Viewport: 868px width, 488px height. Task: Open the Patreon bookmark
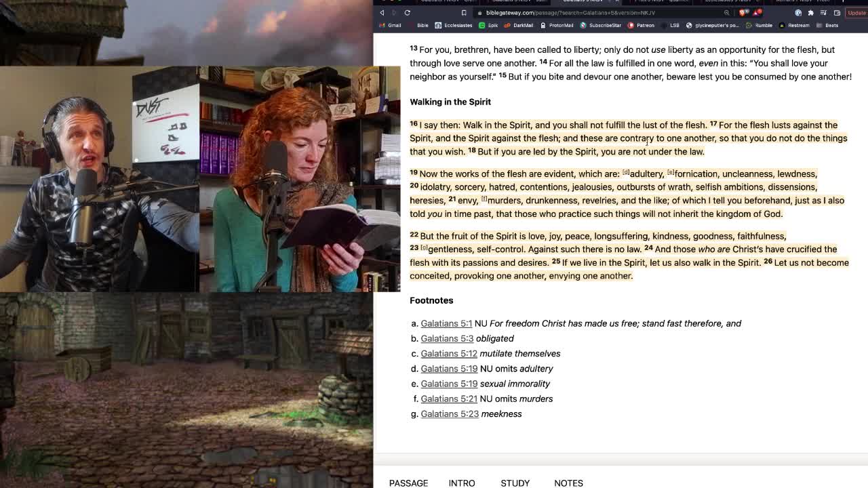tap(642, 26)
